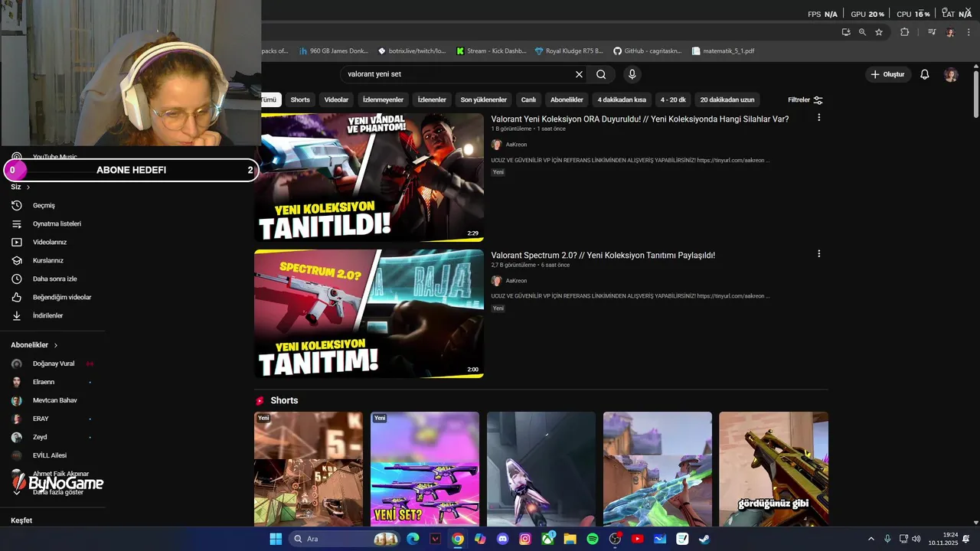Select the 4 - 20 dk filter chip
The height and width of the screenshot is (551, 980).
(673, 99)
